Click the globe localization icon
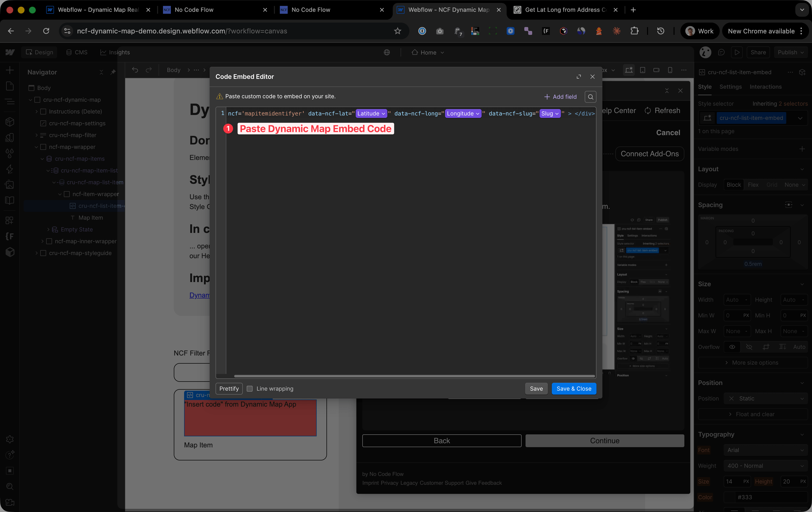The image size is (812, 512). (387, 52)
